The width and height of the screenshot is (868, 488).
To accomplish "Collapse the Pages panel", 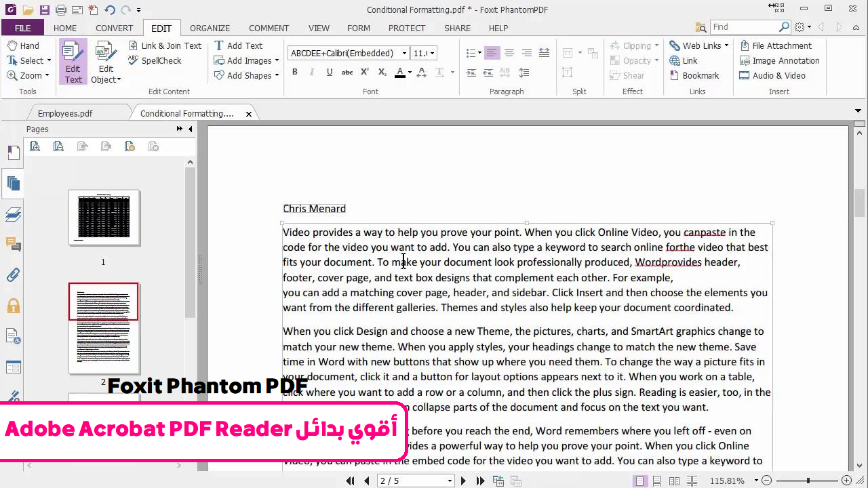I will pos(191,129).
